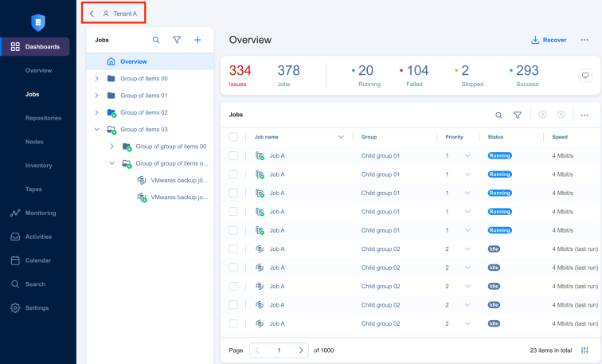Click the page number input field
The image size is (602, 364).
click(279, 350)
